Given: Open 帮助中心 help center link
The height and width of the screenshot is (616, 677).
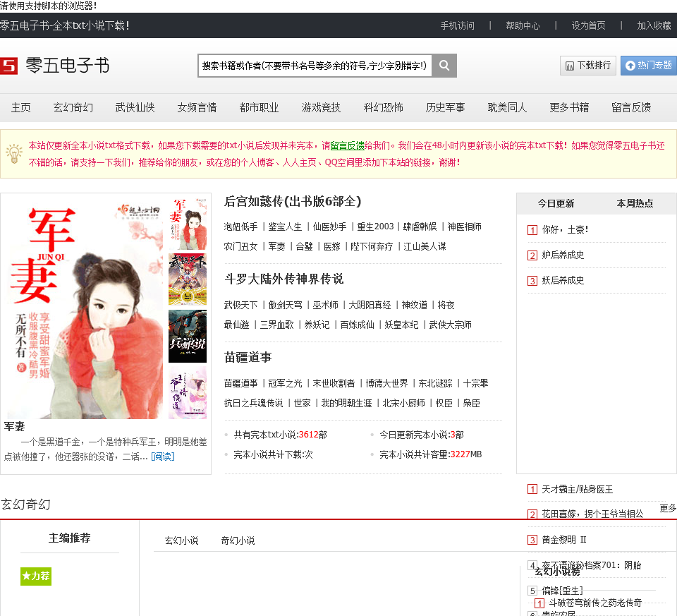Looking at the screenshot, I should click(523, 25).
